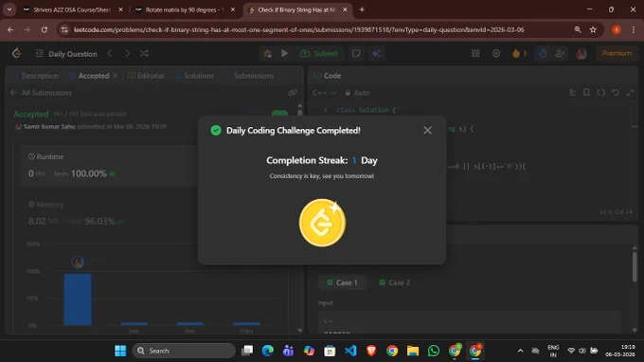
Task: Open the notes icon beside Submit
Action: pyautogui.click(x=356, y=53)
